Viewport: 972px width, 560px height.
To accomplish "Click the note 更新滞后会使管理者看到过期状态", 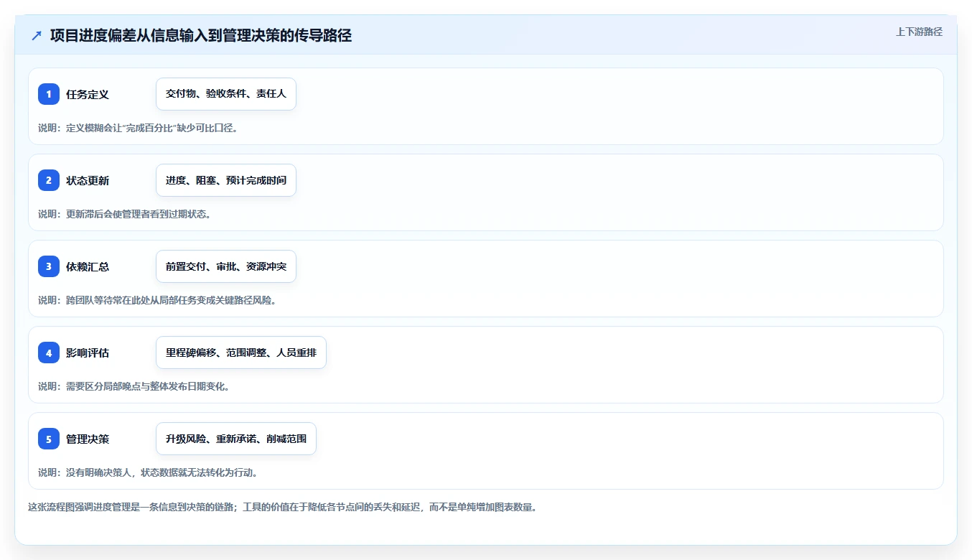I will click(124, 214).
